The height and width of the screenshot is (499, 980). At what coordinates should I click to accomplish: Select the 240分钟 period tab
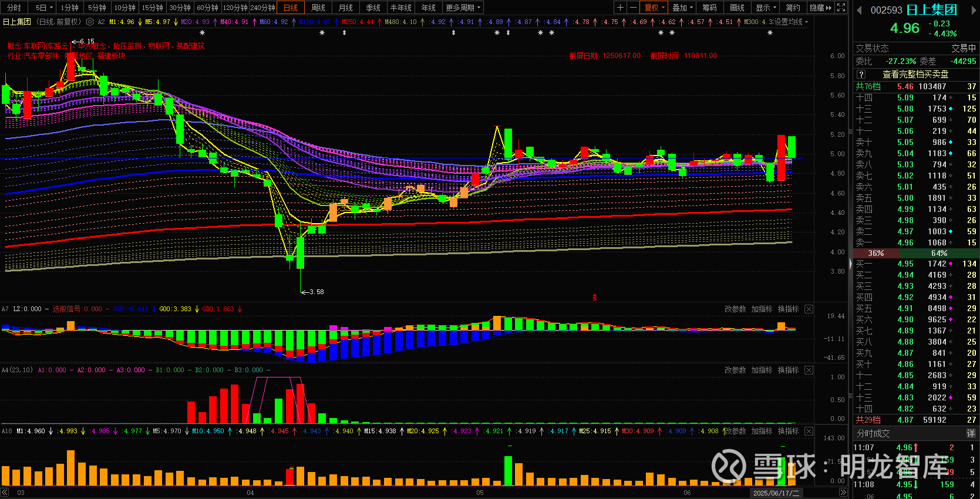click(x=262, y=8)
